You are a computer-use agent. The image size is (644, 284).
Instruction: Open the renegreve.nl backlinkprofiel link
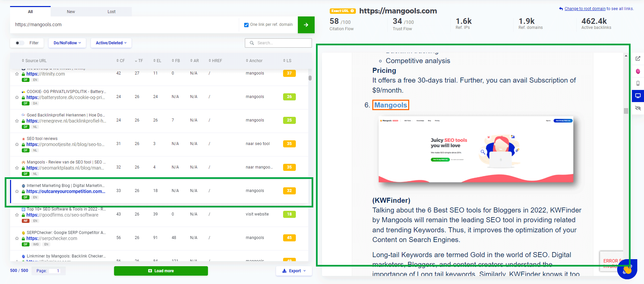(x=66, y=121)
